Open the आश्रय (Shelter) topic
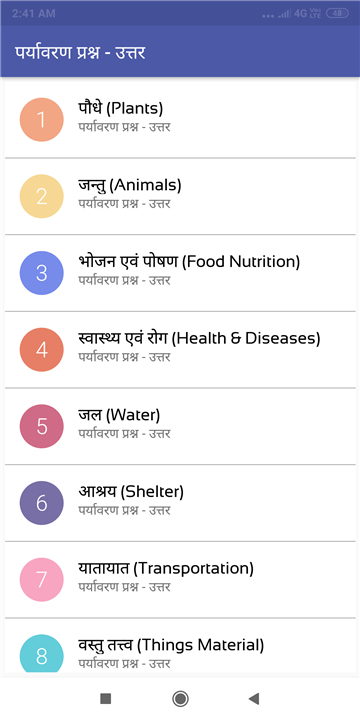 pos(180,503)
